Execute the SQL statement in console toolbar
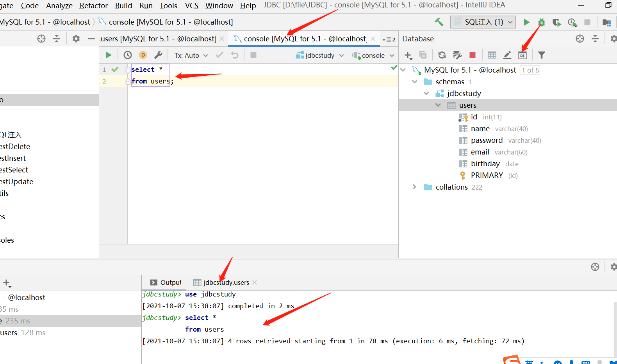Image resolution: width=617 pixels, height=364 pixels. point(109,55)
